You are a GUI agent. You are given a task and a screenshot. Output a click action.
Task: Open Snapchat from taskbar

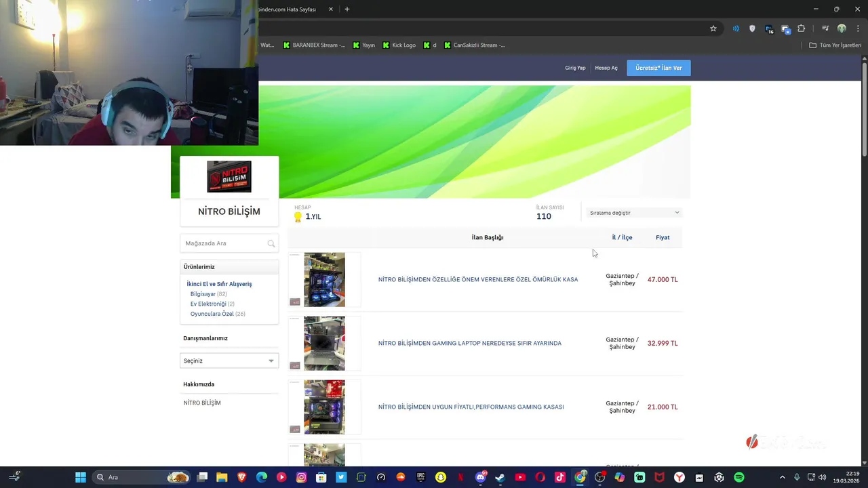point(441,477)
